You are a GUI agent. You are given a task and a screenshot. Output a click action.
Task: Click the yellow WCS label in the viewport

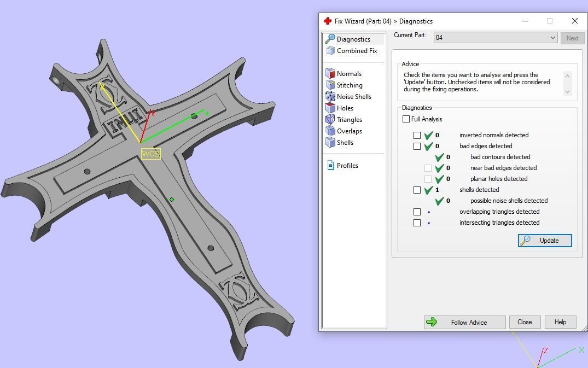coord(151,154)
